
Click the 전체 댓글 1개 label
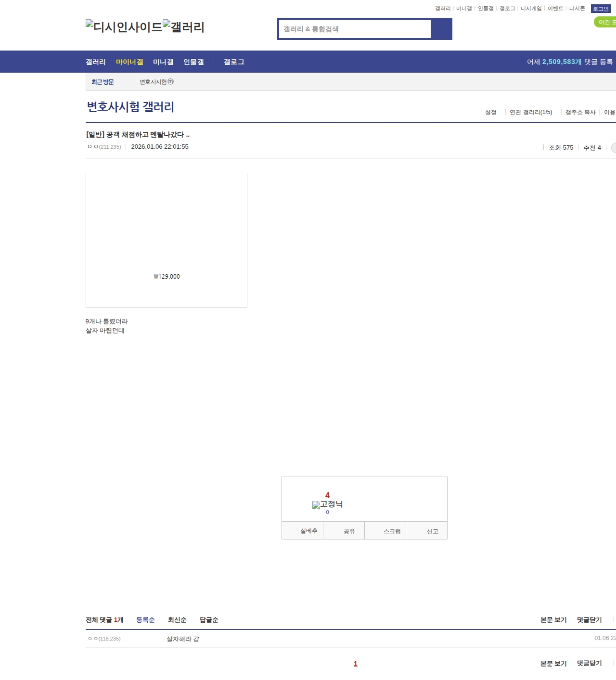(104, 620)
